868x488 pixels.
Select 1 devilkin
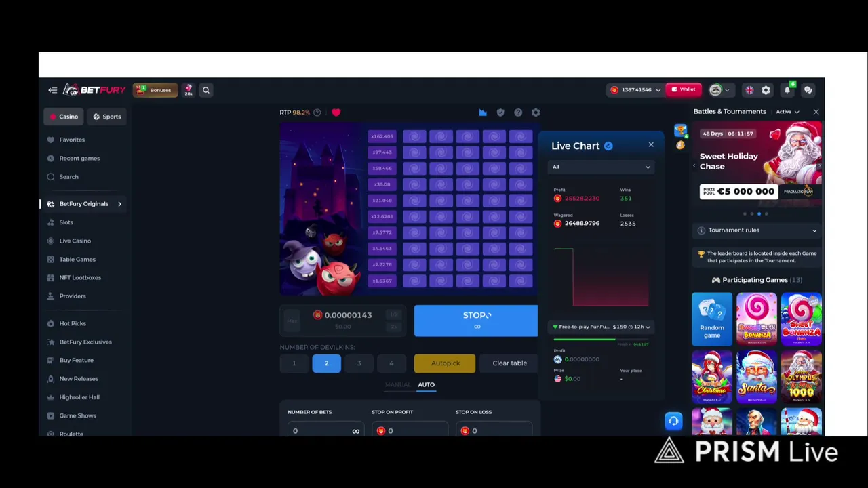click(x=294, y=363)
